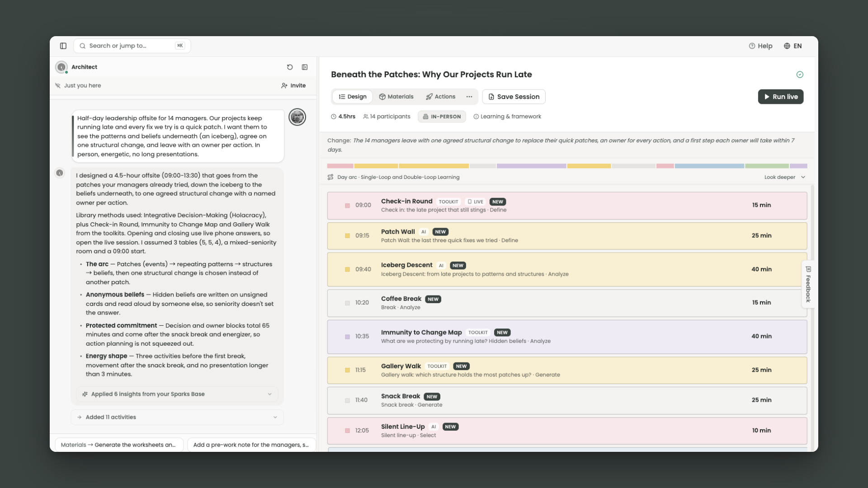Click the purple timeline bar segment

(x=531, y=166)
